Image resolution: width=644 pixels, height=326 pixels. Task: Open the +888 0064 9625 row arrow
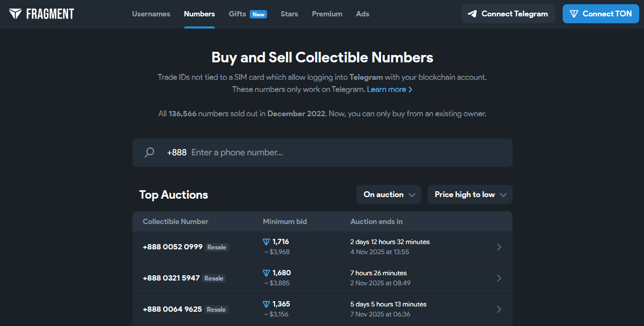(499, 309)
